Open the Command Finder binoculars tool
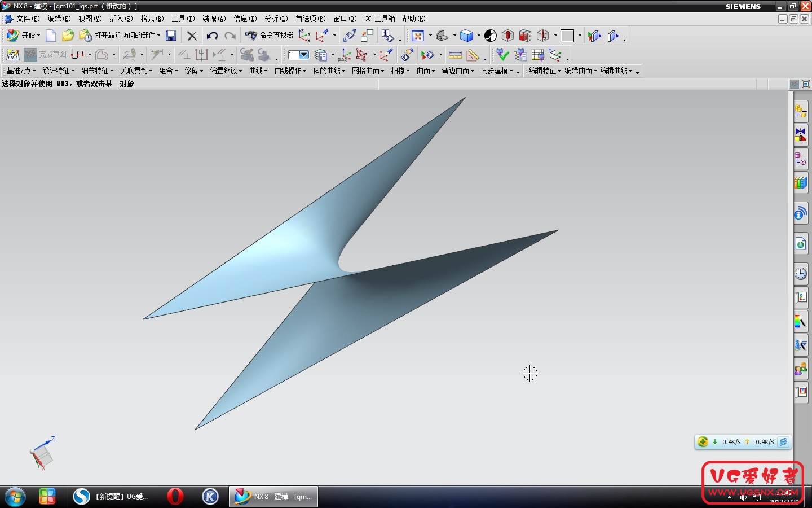 pos(269,36)
